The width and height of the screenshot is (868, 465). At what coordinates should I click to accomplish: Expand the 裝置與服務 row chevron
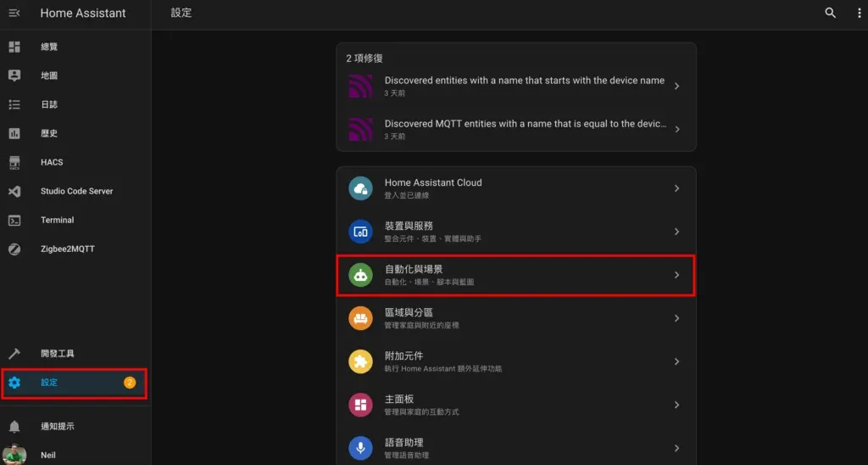click(x=676, y=232)
